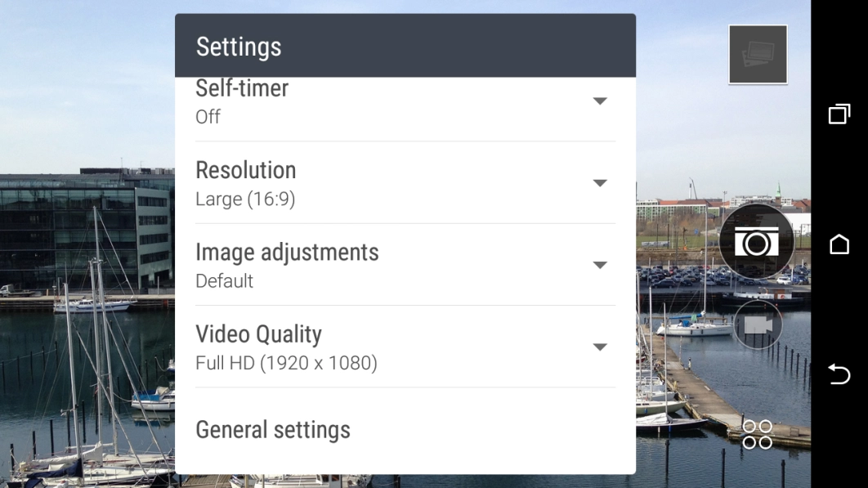Expand the Image adjustments dropdown arrow
Viewport: 868px width, 488px height.
pyautogui.click(x=600, y=265)
